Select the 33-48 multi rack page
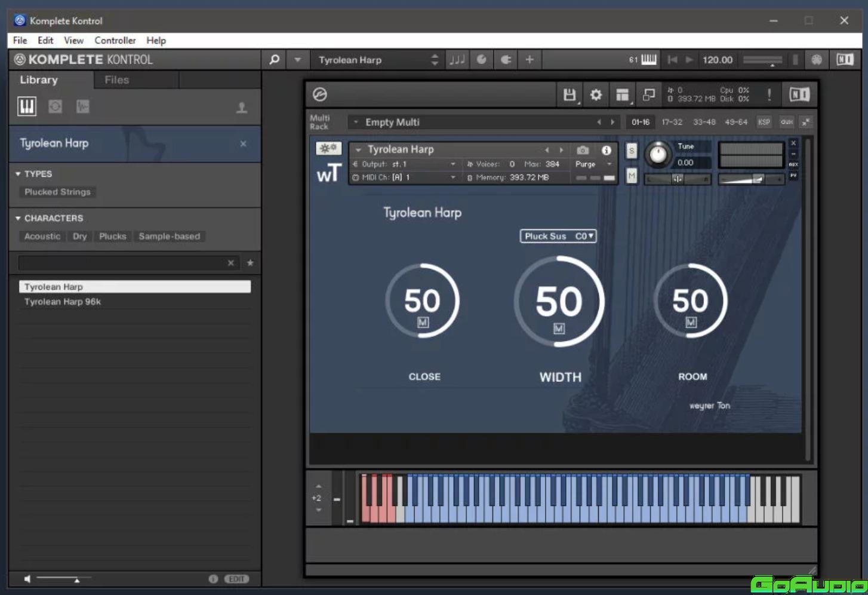Viewport: 868px width, 595px height. [704, 122]
